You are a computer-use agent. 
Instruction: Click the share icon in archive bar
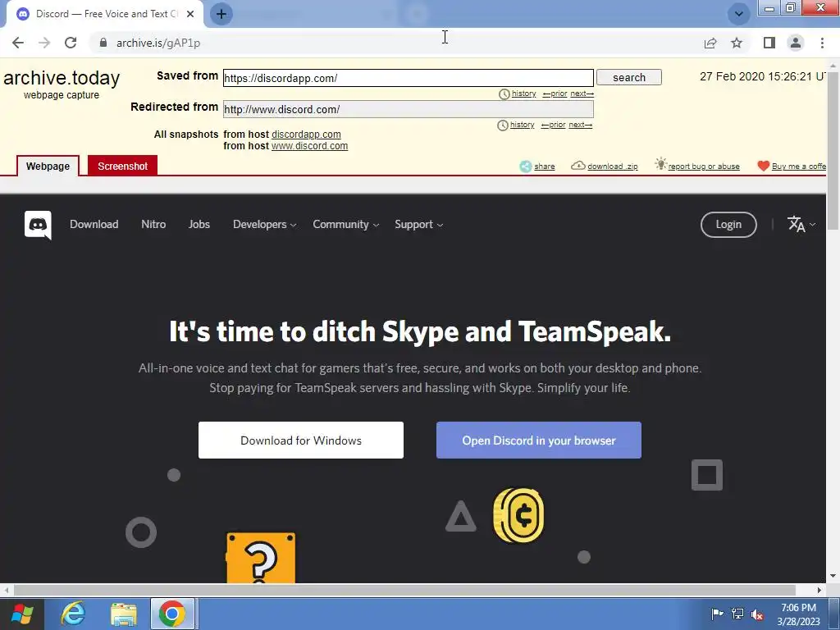pyautogui.click(x=526, y=166)
